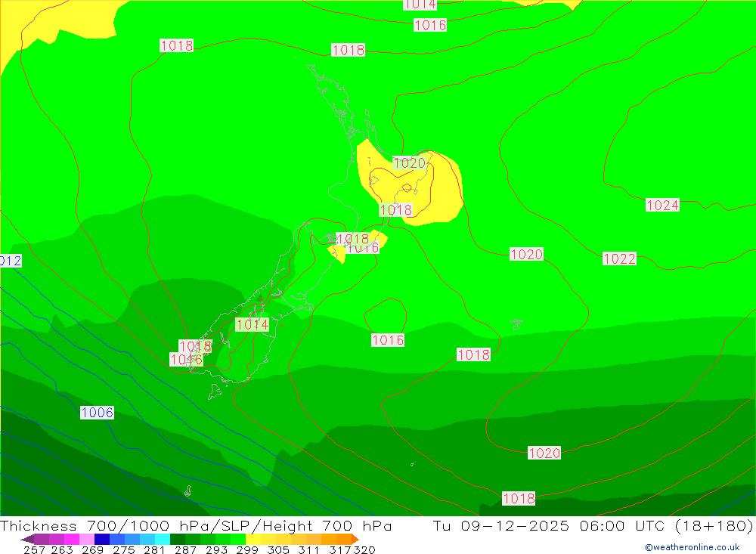This screenshot has width=756, height=554.
Task: Pick the cyan swatch in the legend
Action: click(162, 539)
